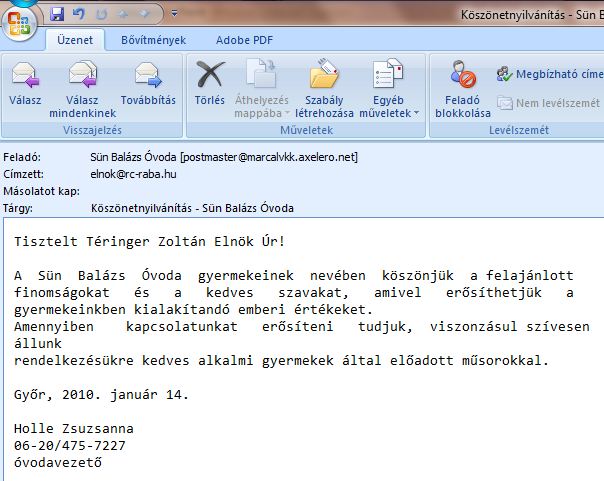Screen dimensions: 604x481
Task: Delete the message with Törlés
Action: [x=210, y=84]
